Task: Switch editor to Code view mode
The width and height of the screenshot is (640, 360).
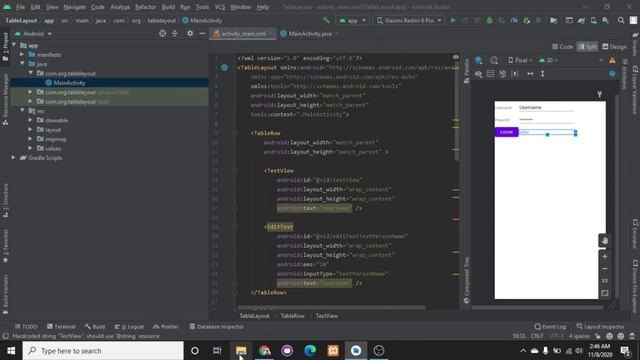Action: (562, 47)
